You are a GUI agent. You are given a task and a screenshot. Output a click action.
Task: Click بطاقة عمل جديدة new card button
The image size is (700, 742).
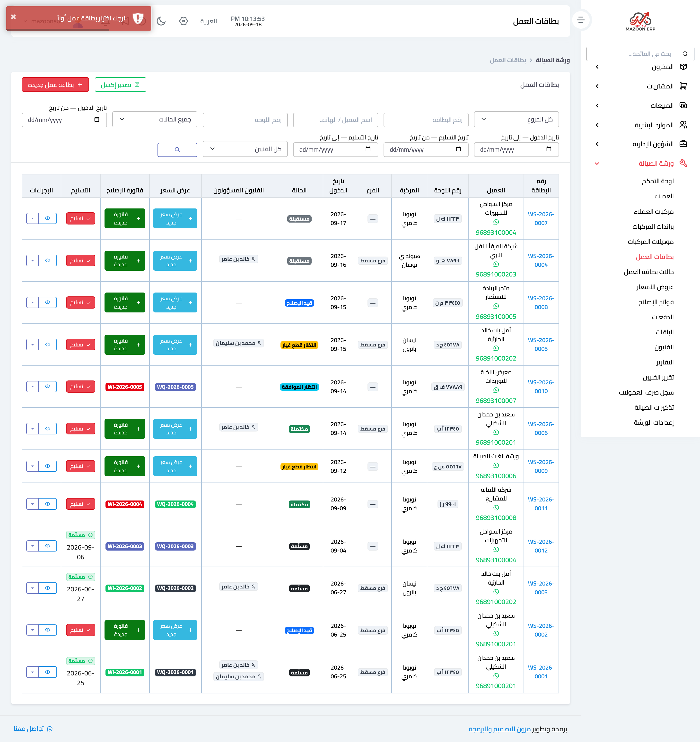[55, 85]
